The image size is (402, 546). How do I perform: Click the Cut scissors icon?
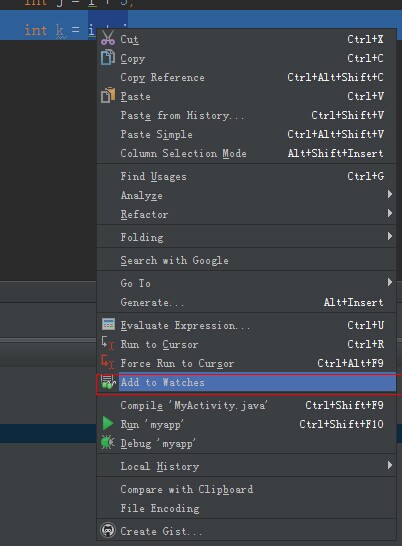coord(108,38)
